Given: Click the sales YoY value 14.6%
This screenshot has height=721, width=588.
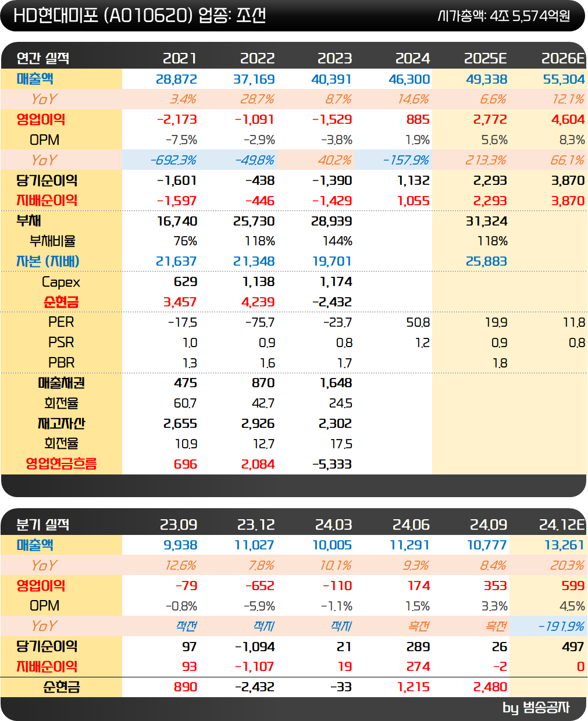Looking at the screenshot, I should pyautogui.click(x=412, y=99).
